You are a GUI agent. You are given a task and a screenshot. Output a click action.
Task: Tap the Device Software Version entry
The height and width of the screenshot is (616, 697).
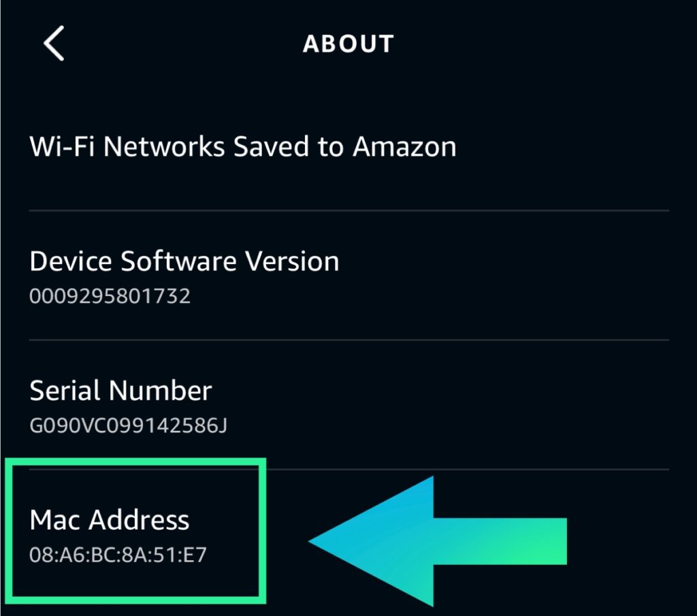pos(184,261)
